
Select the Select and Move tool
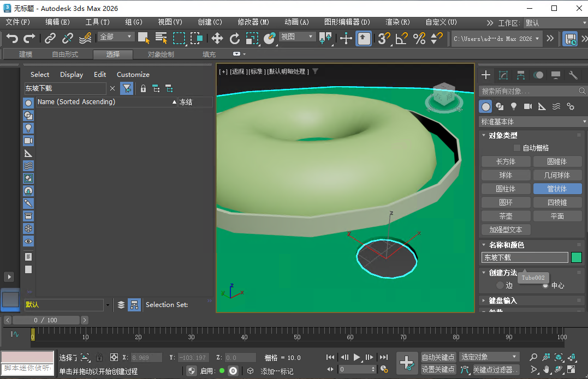coord(217,38)
